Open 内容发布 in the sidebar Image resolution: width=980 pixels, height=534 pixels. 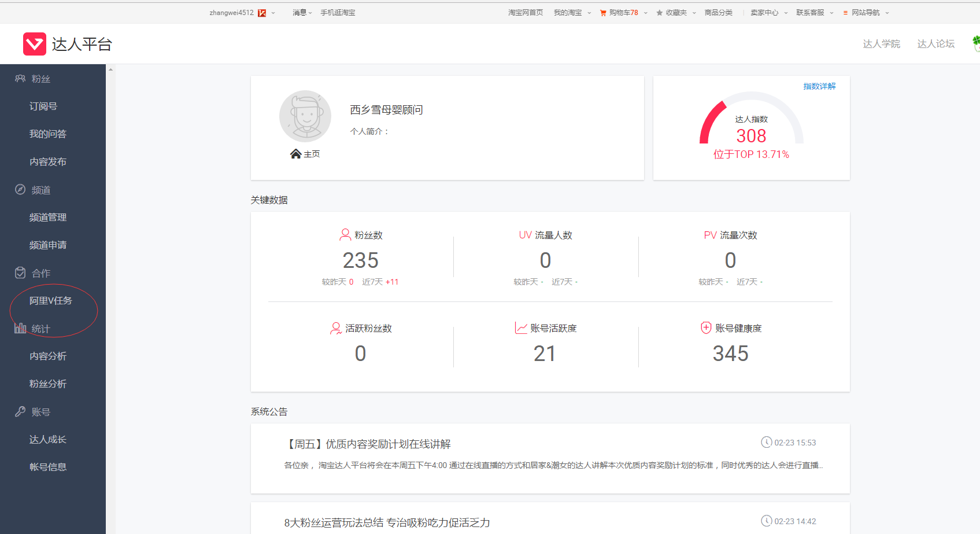click(48, 162)
